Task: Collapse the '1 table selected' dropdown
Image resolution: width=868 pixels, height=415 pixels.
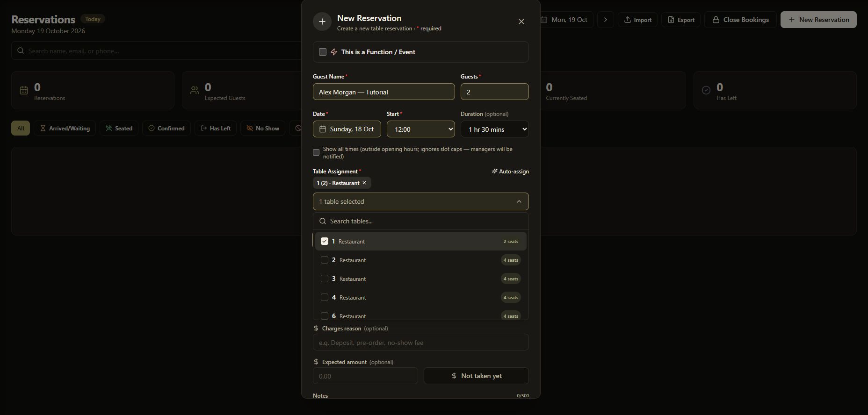Action: pyautogui.click(x=421, y=201)
